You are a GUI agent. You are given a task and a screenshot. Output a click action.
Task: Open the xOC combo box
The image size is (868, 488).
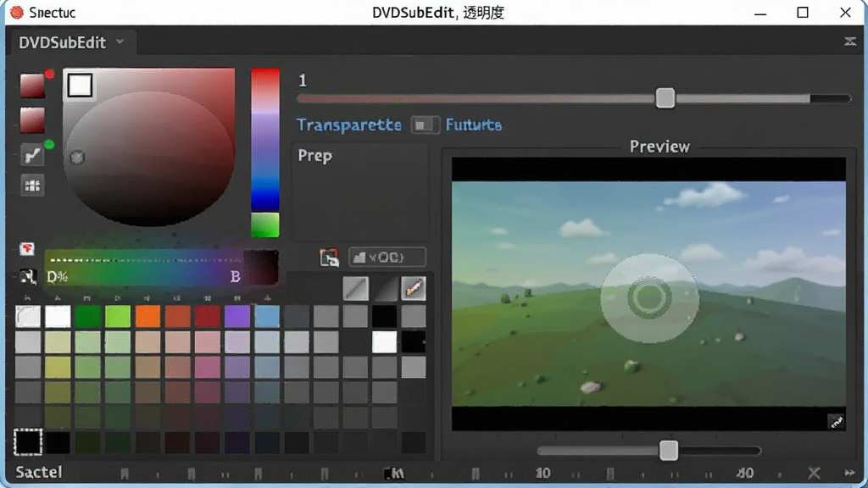point(387,258)
